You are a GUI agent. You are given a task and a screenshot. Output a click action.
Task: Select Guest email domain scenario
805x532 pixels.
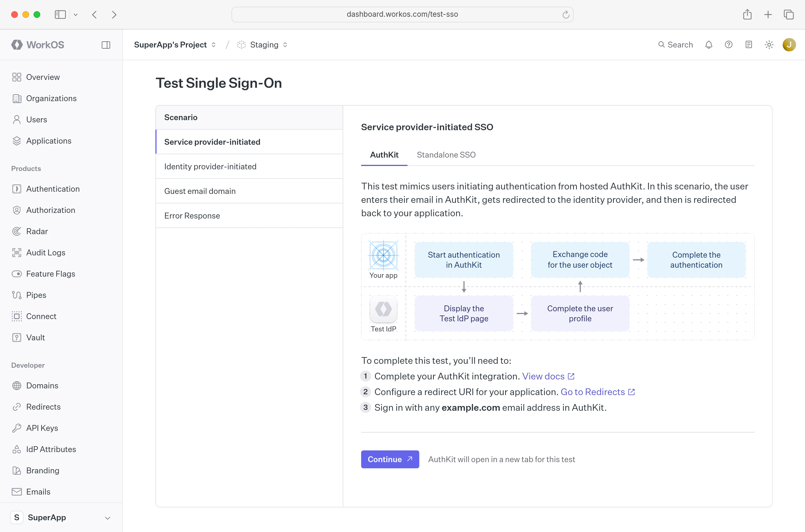pos(249,191)
